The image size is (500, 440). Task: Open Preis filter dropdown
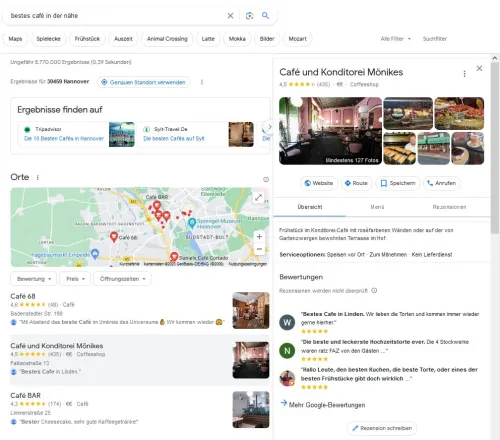[x=75, y=279]
